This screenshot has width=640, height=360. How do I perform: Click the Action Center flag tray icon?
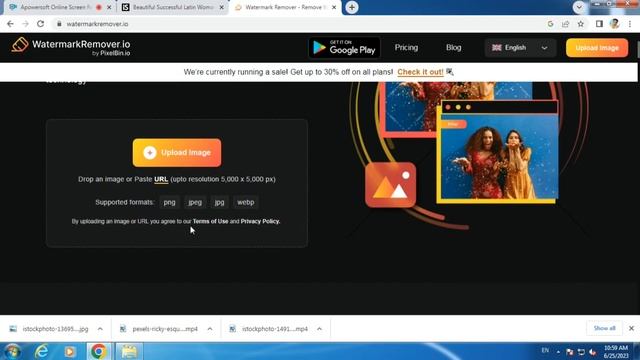pyautogui.click(x=570, y=351)
